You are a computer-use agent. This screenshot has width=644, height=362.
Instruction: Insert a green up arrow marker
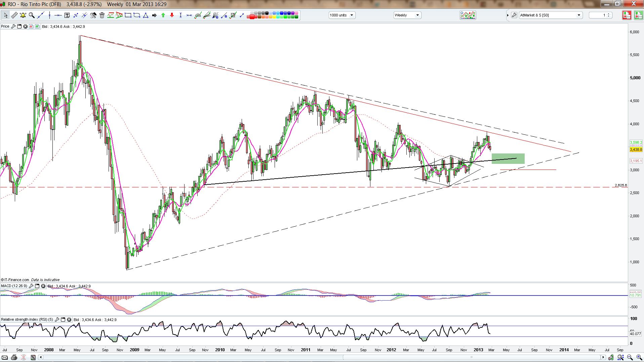tap(163, 15)
